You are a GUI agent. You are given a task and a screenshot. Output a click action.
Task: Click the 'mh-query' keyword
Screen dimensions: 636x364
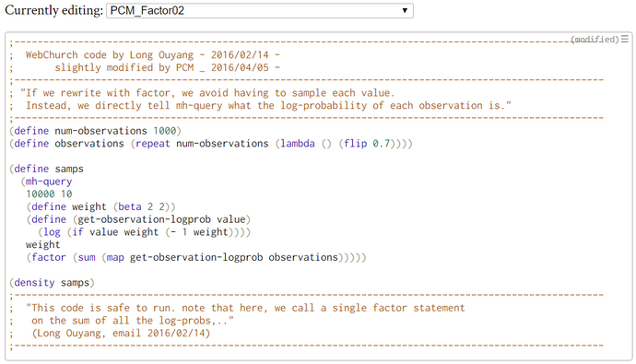(x=49, y=182)
